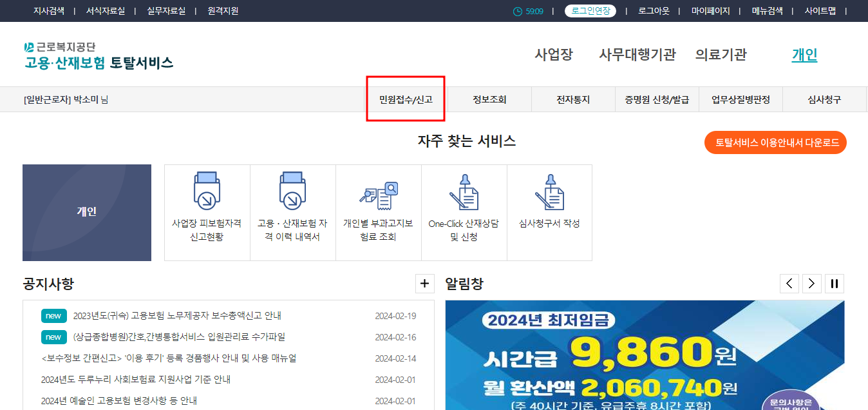The image size is (868, 410).
Task: Click the 개인 blue panel
Action: pyautogui.click(x=87, y=213)
